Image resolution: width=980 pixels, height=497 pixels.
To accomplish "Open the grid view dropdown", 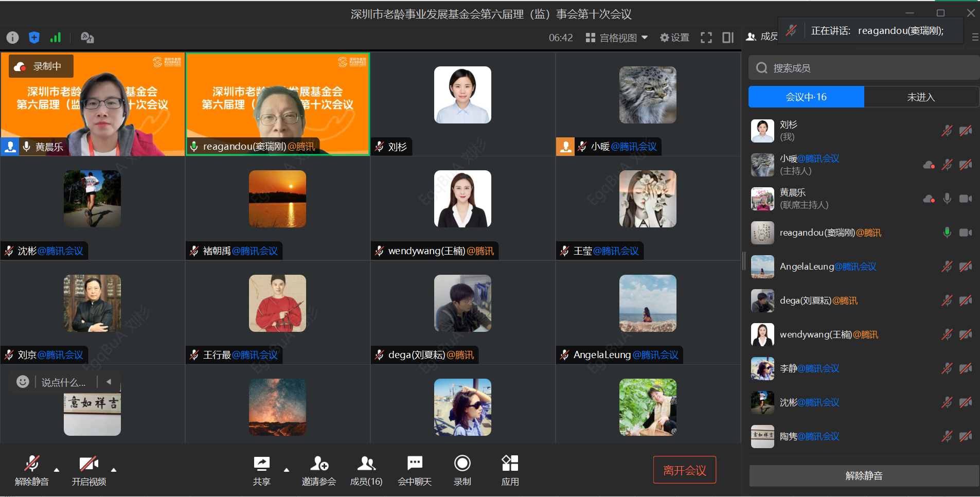I will pyautogui.click(x=617, y=38).
